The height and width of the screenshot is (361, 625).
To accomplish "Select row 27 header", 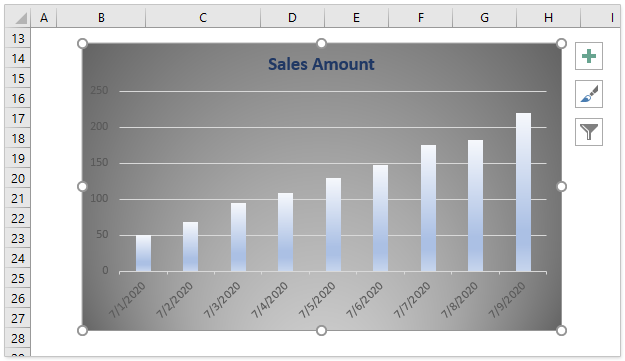I will click(18, 318).
